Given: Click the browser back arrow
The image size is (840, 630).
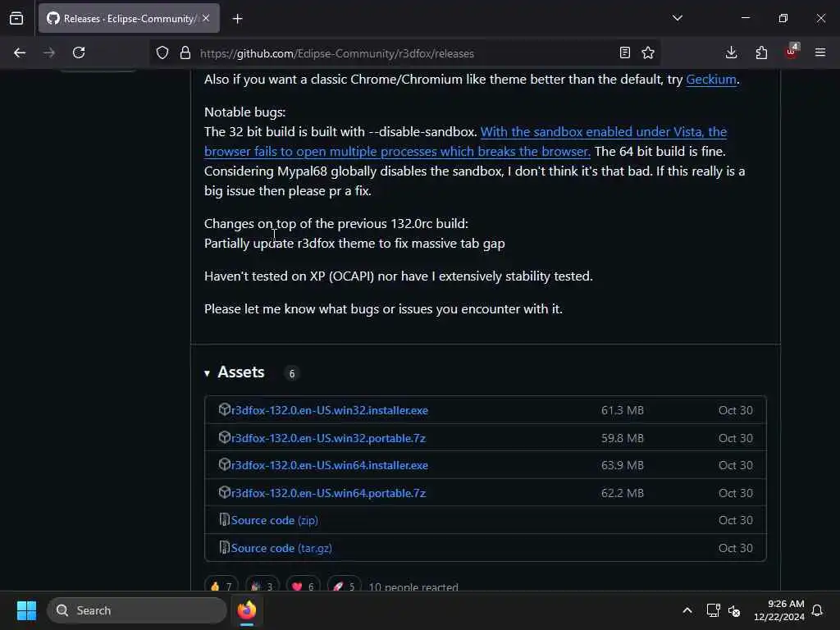Looking at the screenshot, I should coord(20,52).
